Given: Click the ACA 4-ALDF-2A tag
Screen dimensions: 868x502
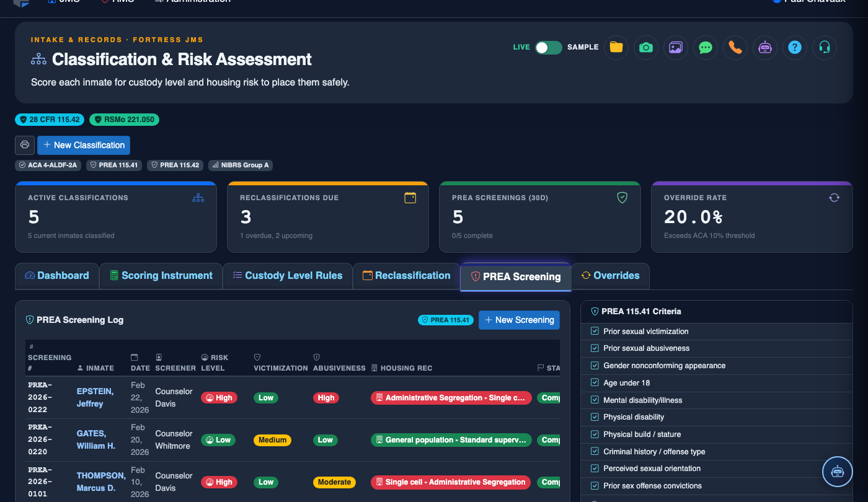Looking at the screenshot, I should [48, 165].
